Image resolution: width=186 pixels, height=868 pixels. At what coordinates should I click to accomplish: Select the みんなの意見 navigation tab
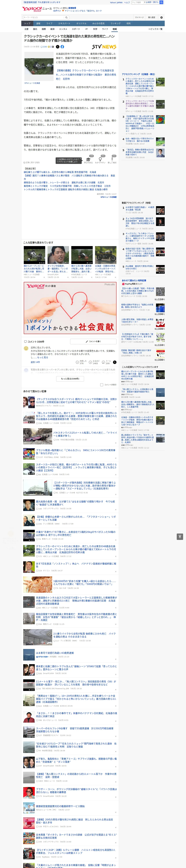[x=99, y=24]
